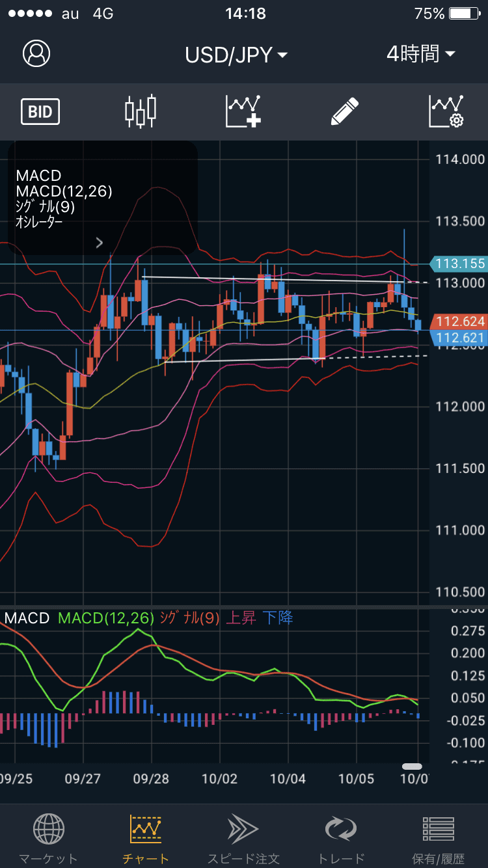488x868 pixels.
Task: Expand the MACD info panel chevron
Action: 99,243
